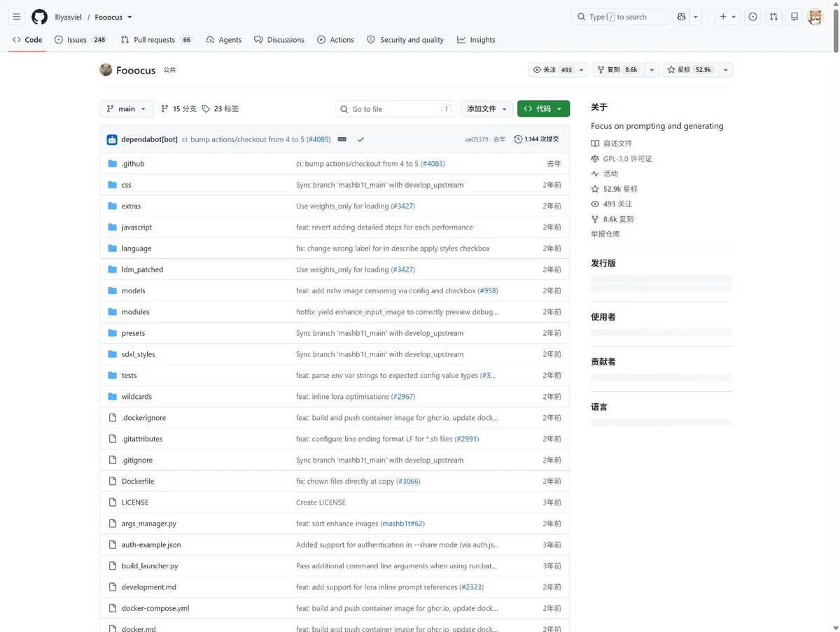Open the 1,144 commits history
840x632 pixels.
coord(537,139)
